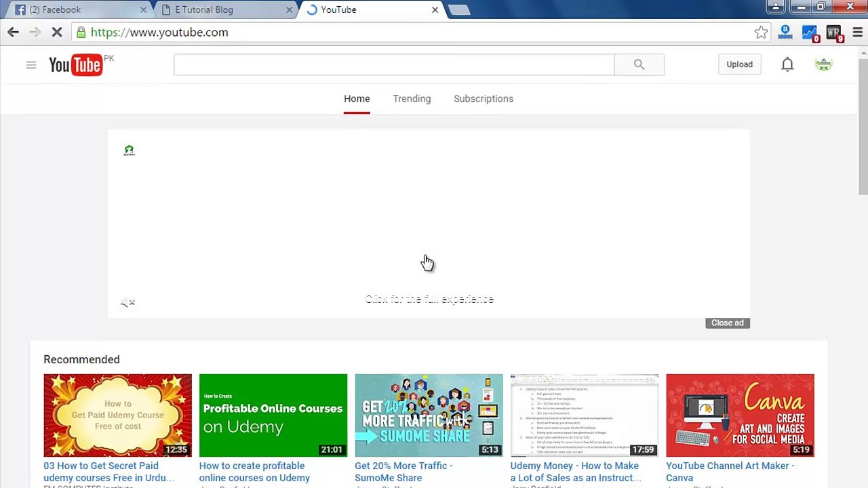868x488 pixels.
Task: Open 'Profitable Online Courses on Udemy' thumbnail
Action: click(273, 415)
